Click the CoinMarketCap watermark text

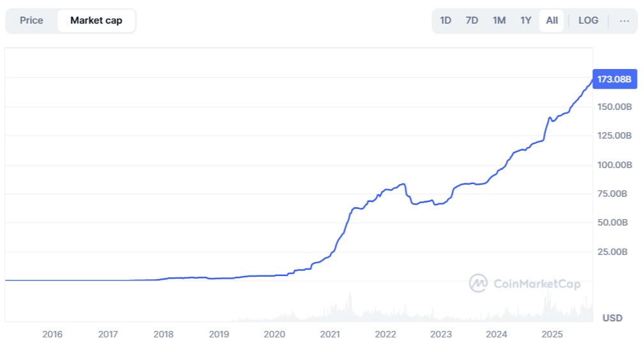(x=537, y=284)
